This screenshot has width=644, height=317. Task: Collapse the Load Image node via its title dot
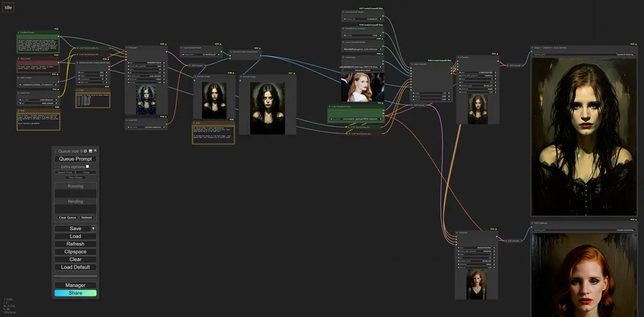pos(343,57)
